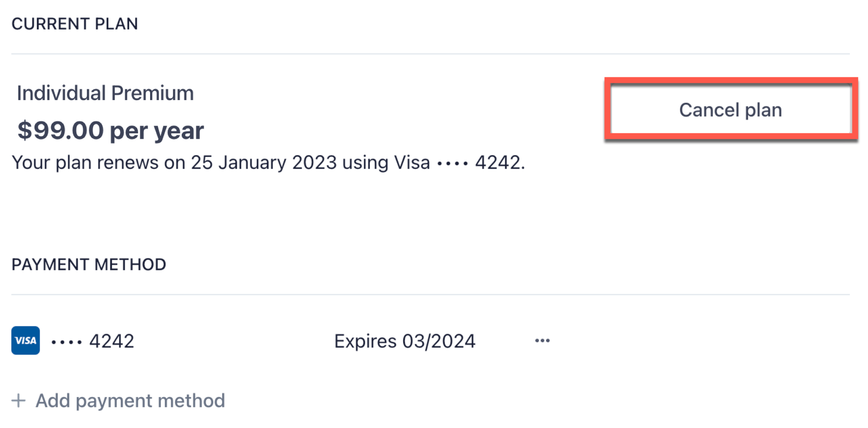This screenshot has width=868, height=428.
Task: Click the red outline around Cancel plan
Action: tap(731, 81)
